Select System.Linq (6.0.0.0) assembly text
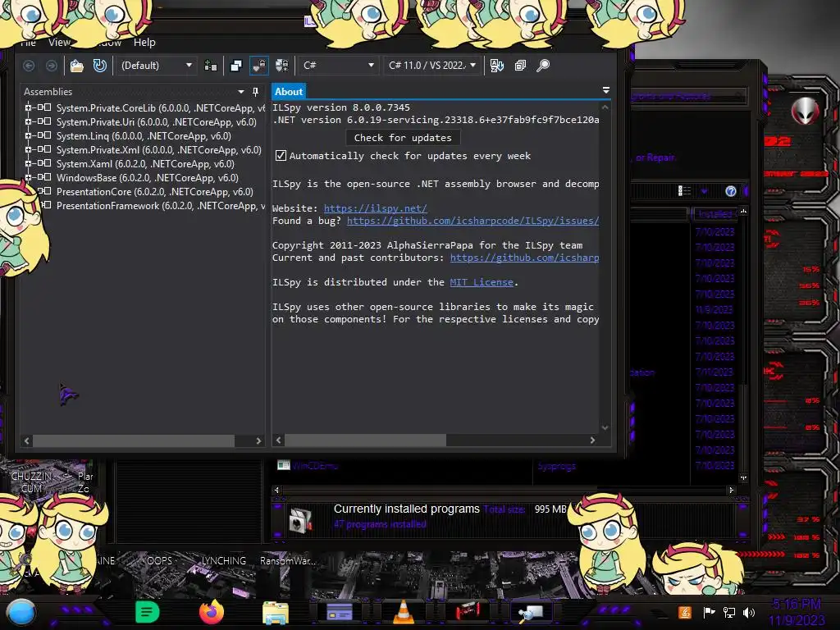This screenshot has width=840, height=630. point(144,136)
